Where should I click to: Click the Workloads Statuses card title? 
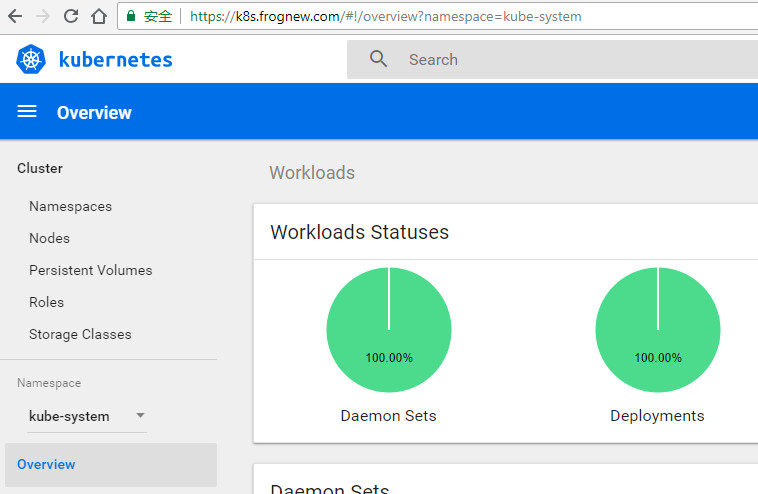point(359,232)
